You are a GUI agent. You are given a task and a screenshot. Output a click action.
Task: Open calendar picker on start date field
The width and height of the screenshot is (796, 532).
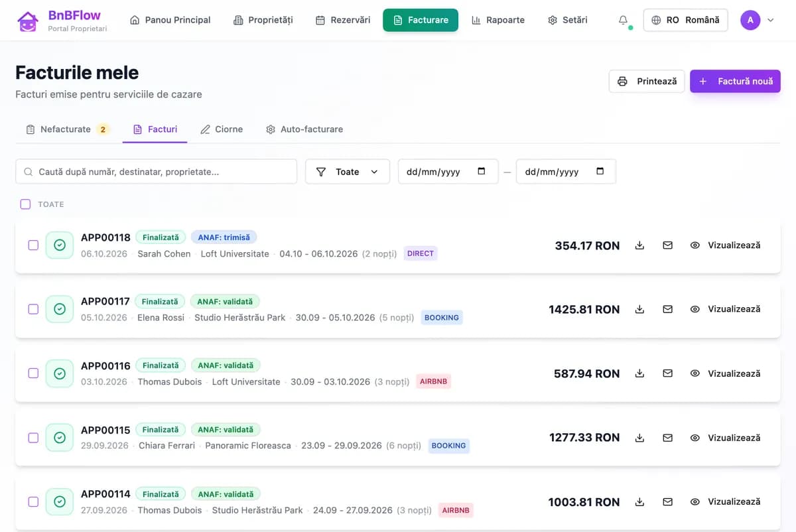482,171
